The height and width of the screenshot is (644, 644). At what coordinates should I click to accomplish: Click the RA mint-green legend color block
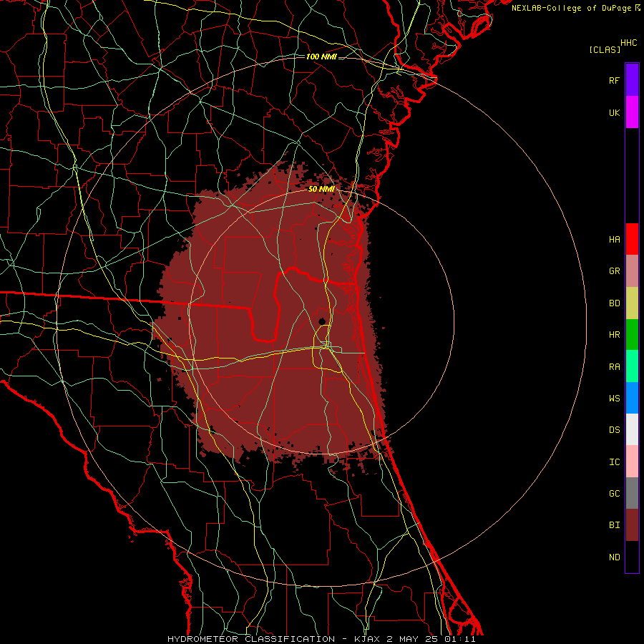(632, 366)
